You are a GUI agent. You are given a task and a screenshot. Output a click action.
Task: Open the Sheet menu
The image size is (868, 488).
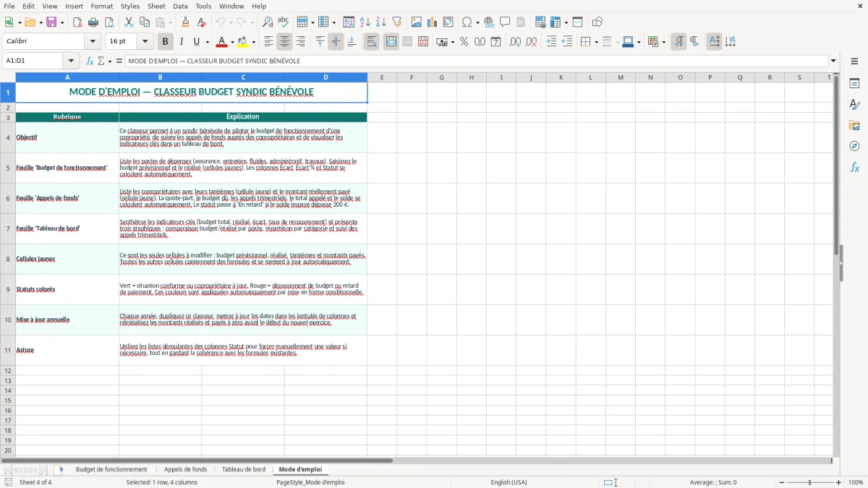point(156,6)
